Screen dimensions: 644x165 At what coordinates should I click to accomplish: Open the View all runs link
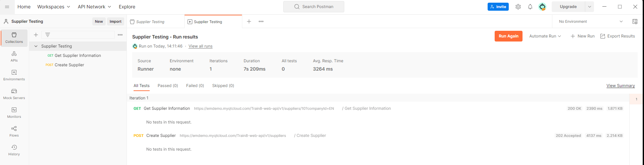pos(200,46)
